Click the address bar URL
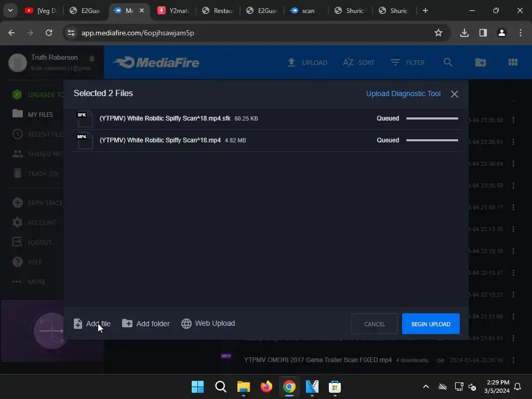 point(138,33)
